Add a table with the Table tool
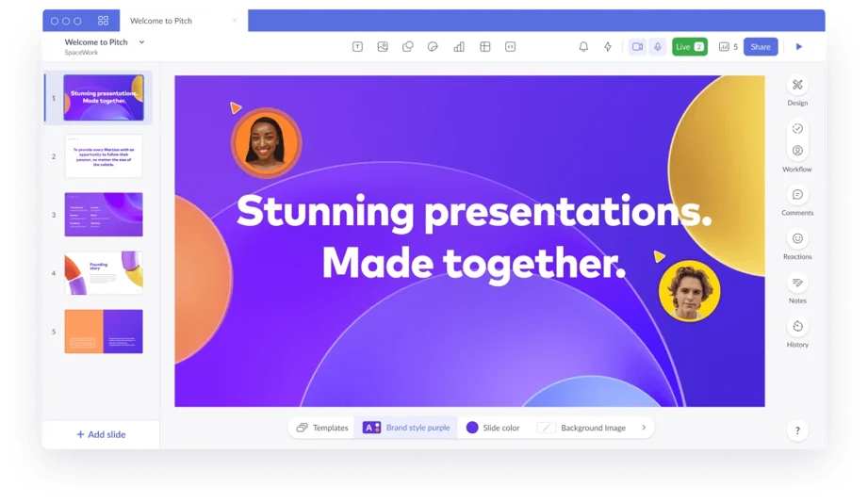The image size is (868, 503). pos(484,46)
